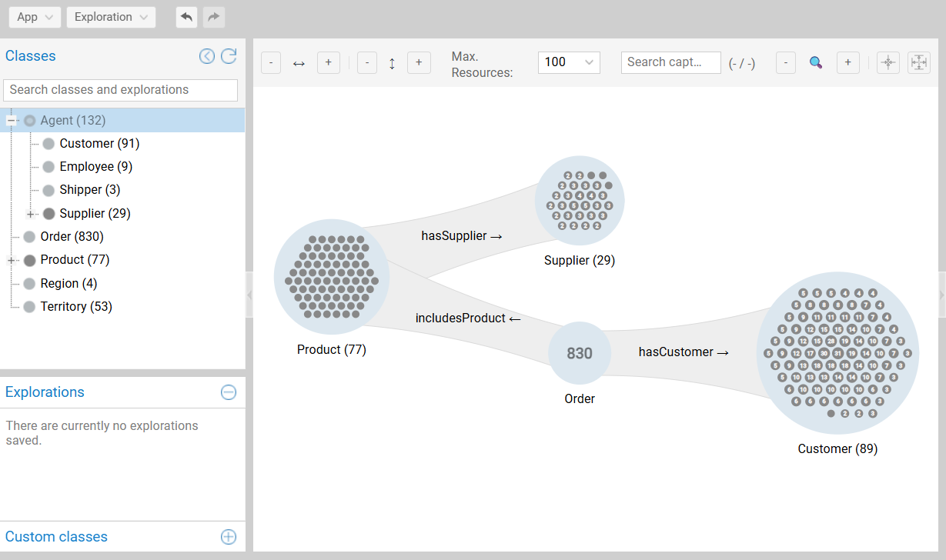Collapse the Agent tree node
The height and width of the screenshot is (560, 946).
click(x=12, y=121)
